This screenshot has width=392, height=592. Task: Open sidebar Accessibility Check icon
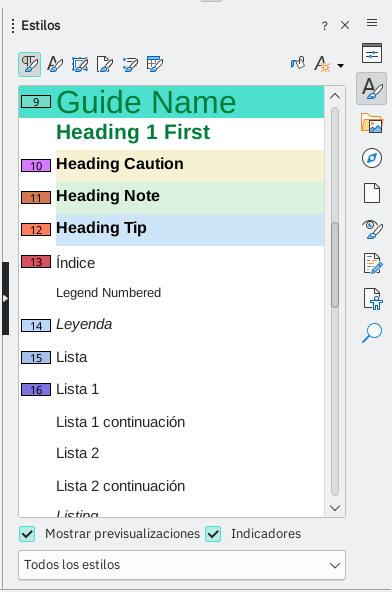coord(373,298)
